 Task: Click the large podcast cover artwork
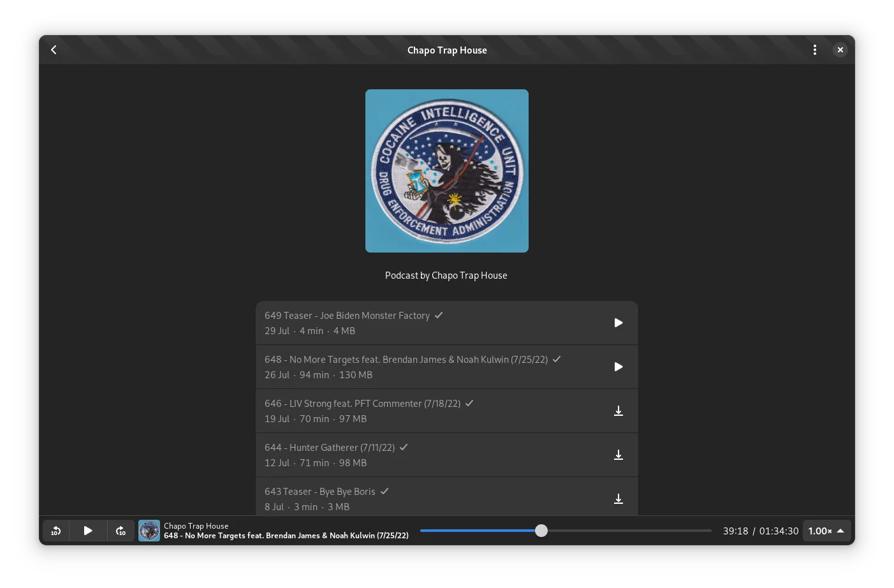click(x=446, y=171)
